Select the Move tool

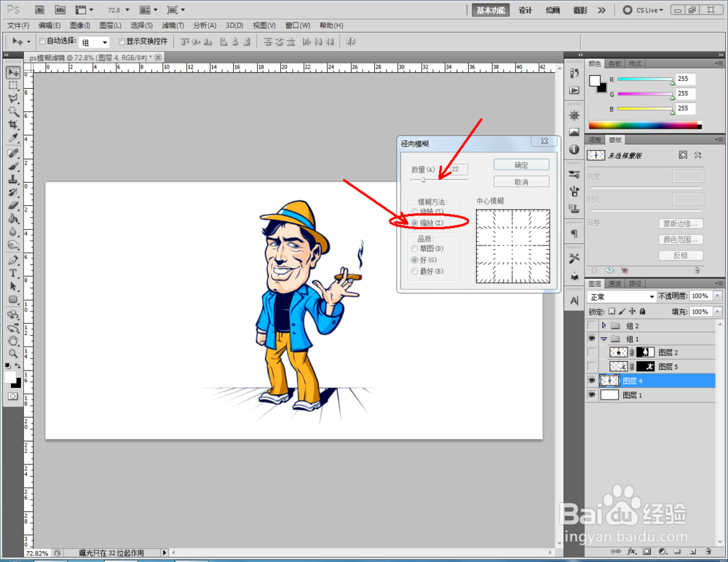(x=13, y=73)
